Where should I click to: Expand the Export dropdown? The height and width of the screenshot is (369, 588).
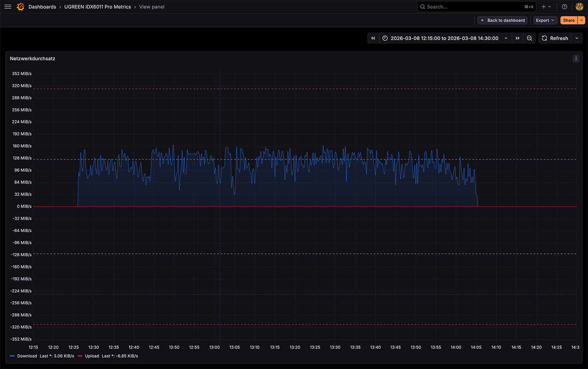pyautogui.click(x=545, y=20)
